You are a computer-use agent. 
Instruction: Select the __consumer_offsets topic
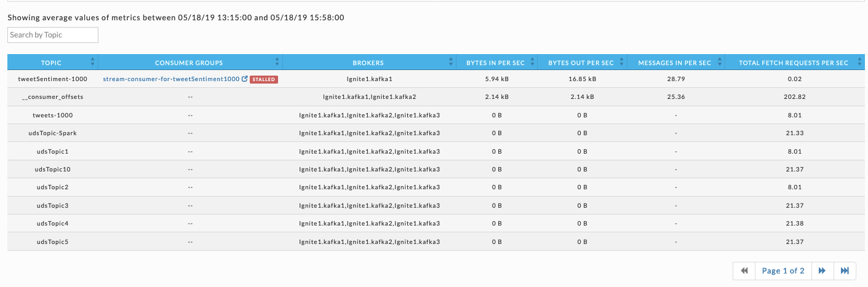point(52,97)
